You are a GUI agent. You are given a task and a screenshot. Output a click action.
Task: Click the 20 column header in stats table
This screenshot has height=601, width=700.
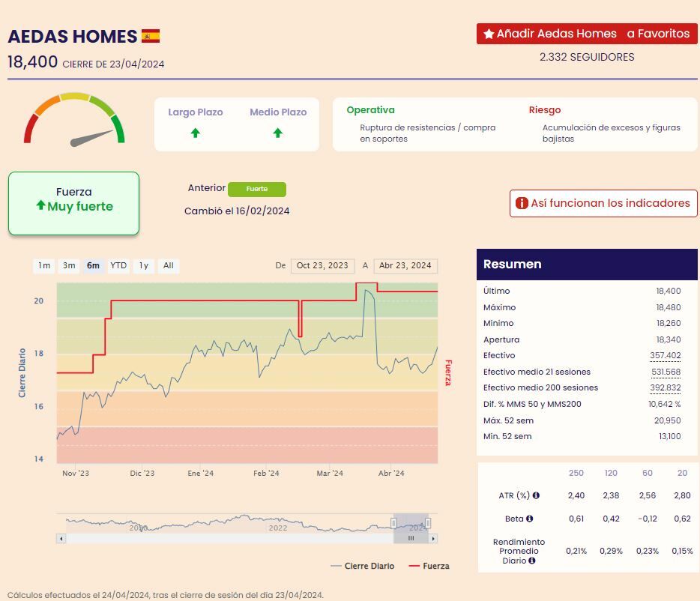[682, 473]
